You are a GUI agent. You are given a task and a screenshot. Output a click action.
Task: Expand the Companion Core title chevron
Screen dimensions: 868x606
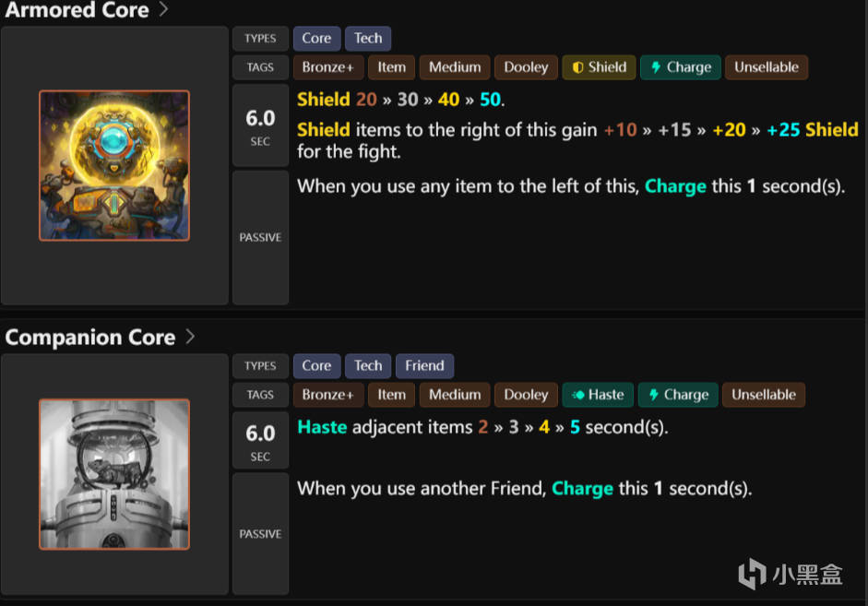190,337
